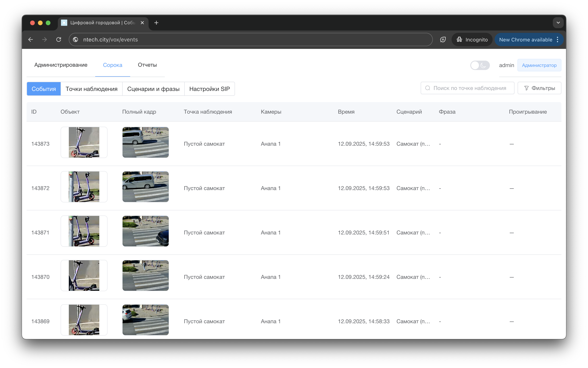The width and height of the screenshot is (588, 368).
Task: Toggle the dark mode switch
Action: pyautogui.click(x=480, y=65)
